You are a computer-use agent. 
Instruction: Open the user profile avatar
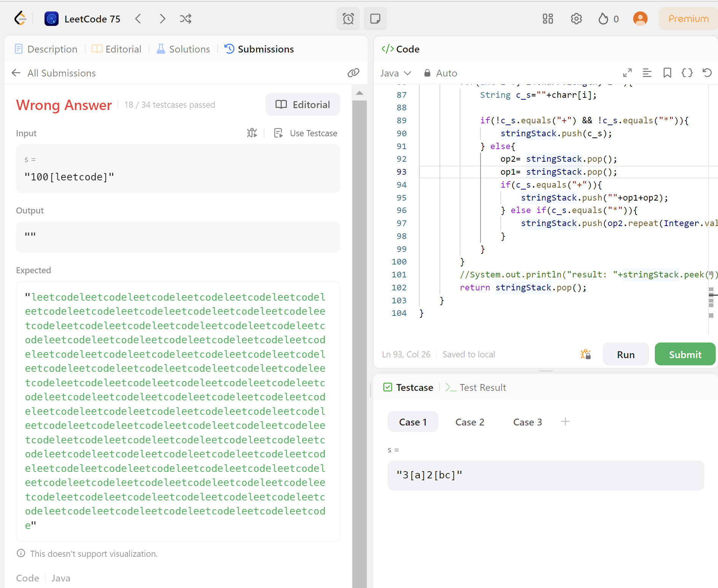[x=640, y=19]
